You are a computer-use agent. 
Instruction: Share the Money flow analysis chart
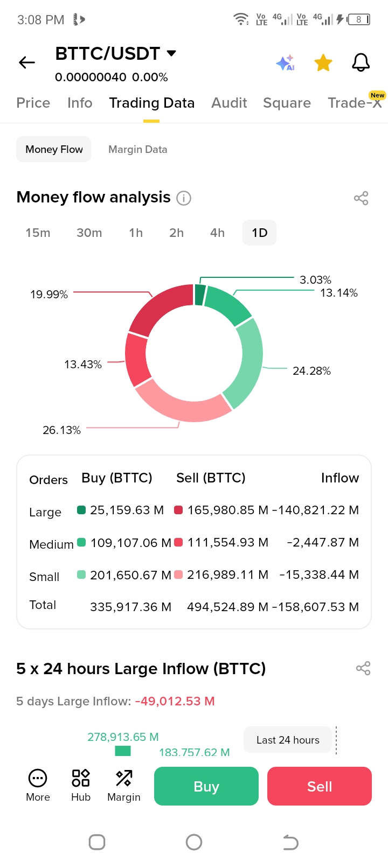[361, 198]
